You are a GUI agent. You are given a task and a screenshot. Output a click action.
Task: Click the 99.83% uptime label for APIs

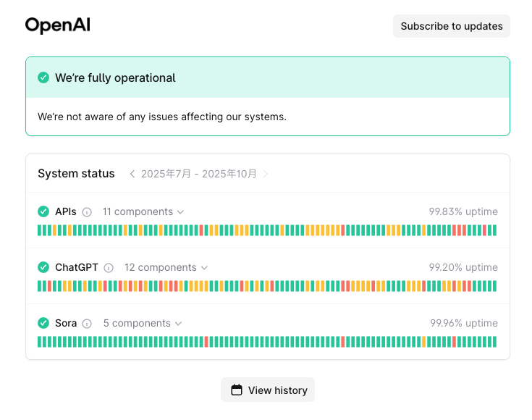[x=463, y=212]
